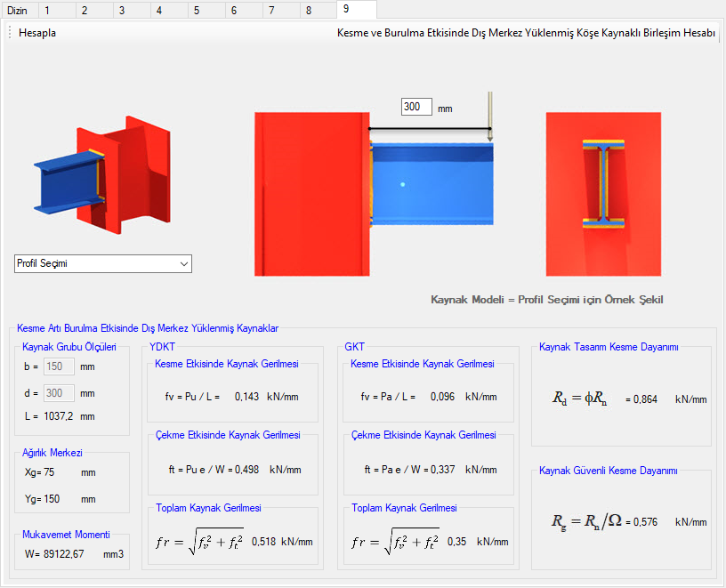This screenshot has width=726, height=588.
Task: Click the eccentricity 300 mm input field
Action: pyautogui.click(x=416, y=107)
